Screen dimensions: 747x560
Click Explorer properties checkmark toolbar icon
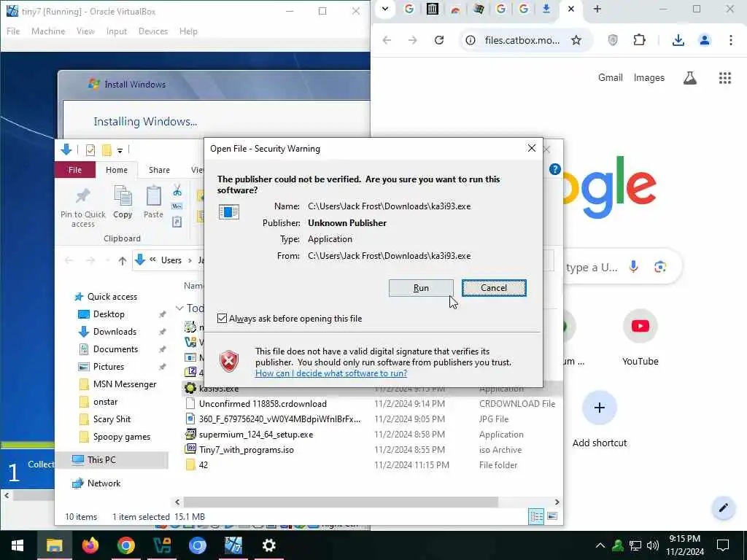pyautogui.click(x=90, y=150)
